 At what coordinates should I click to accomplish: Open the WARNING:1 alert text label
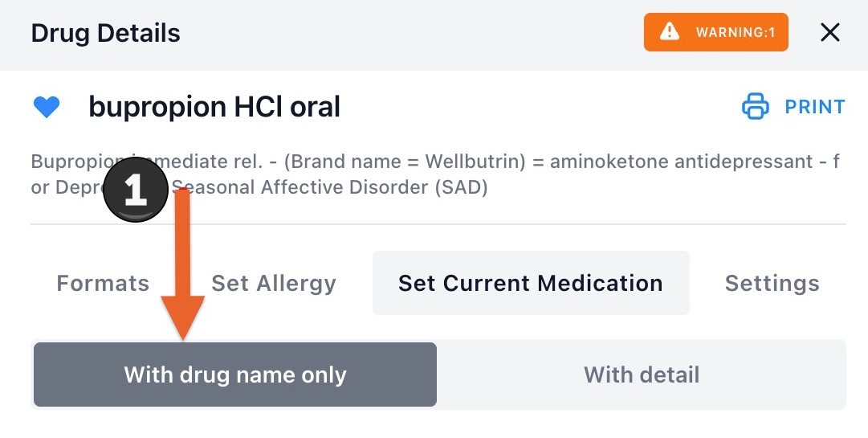point(736,32)
